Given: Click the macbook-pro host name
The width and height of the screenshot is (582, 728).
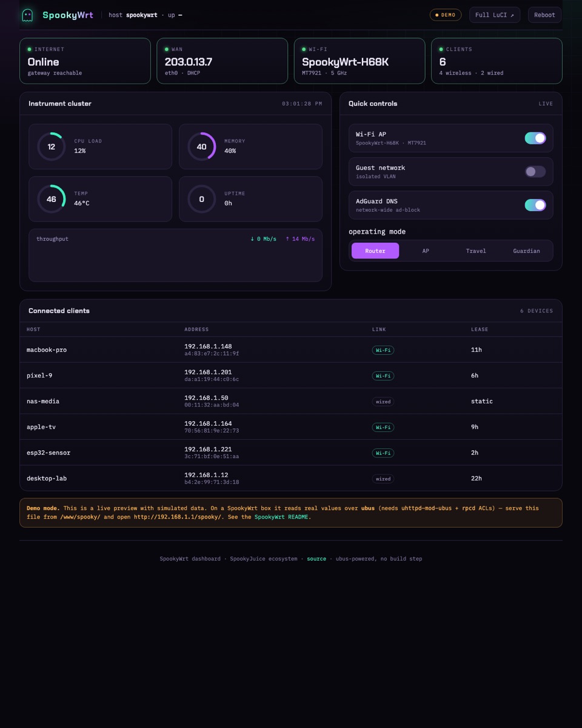Looking at the screenshot, I should [x=47, y=350].
